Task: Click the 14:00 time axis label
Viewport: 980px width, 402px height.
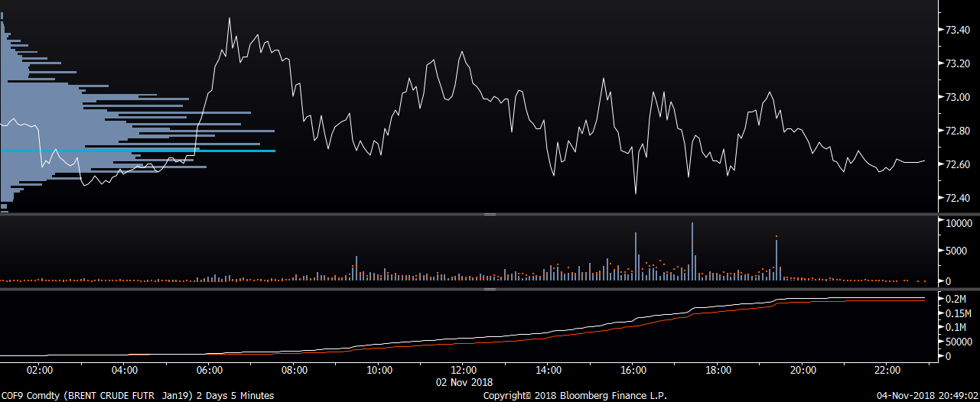Action: 549,371
